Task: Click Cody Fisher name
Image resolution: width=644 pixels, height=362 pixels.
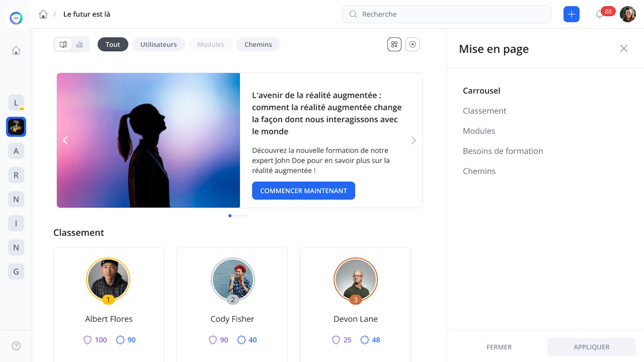Action: [x=233, y=319]
